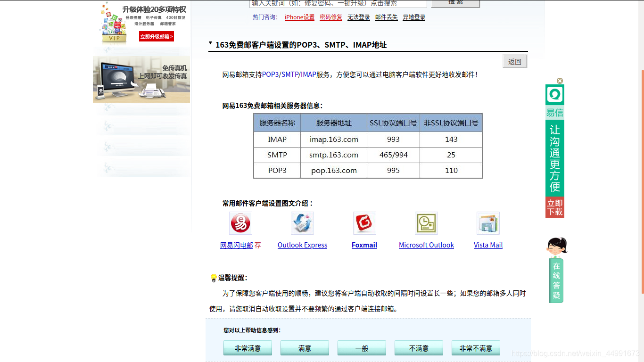Screen dimensions: 644x362
Task: Click the SSL port cell 465/994
Action: 393,155
